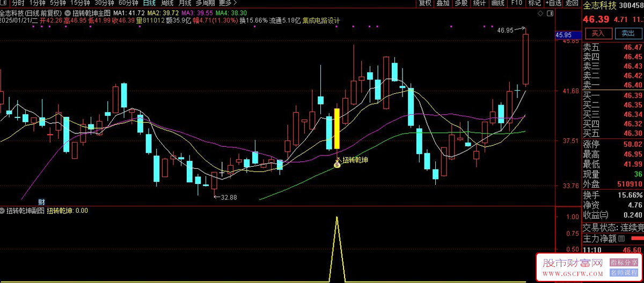Click the MA1: 41.72 moving average label

click(x=129, y=12)
